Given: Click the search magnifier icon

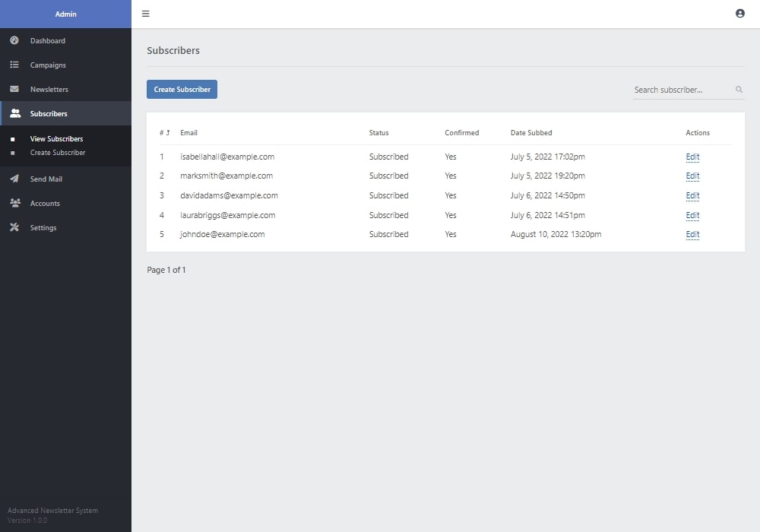Looking at the screenshot, I should (x=739, y=89).
